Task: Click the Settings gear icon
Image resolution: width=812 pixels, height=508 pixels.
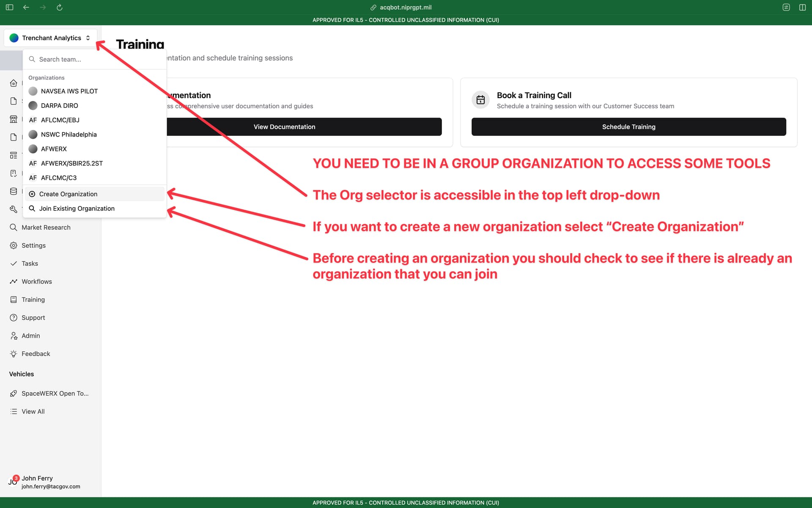Action: click(x=14, y=246)
